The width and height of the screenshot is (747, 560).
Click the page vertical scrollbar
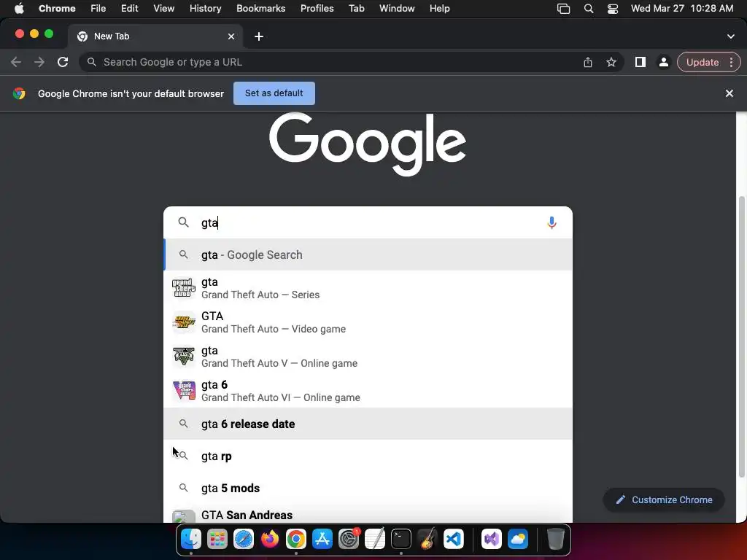click(x=741, y=335)
